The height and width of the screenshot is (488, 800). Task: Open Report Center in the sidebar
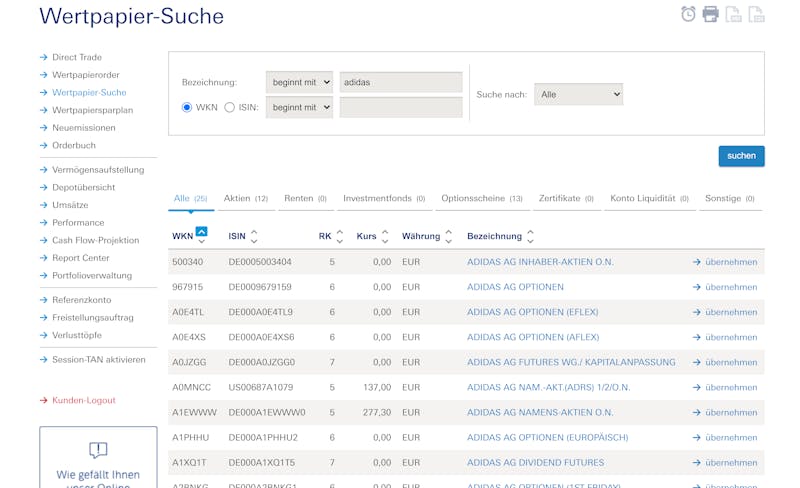[x=81, y=258]
